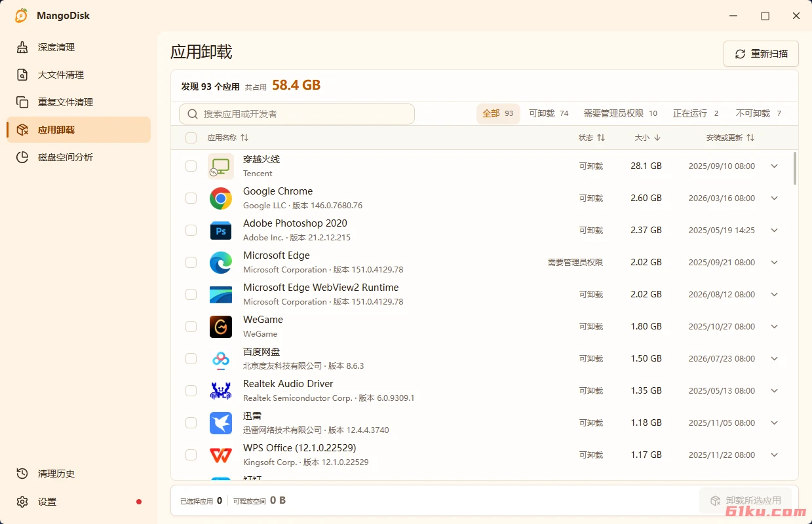Check the box for WPS Office
Image resolution: width=812 pixels, height=524 pixels.
coord(191,455)
